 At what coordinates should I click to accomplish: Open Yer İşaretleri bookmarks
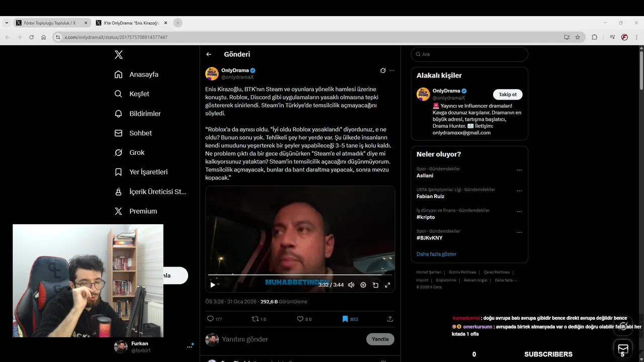point(141,172)
